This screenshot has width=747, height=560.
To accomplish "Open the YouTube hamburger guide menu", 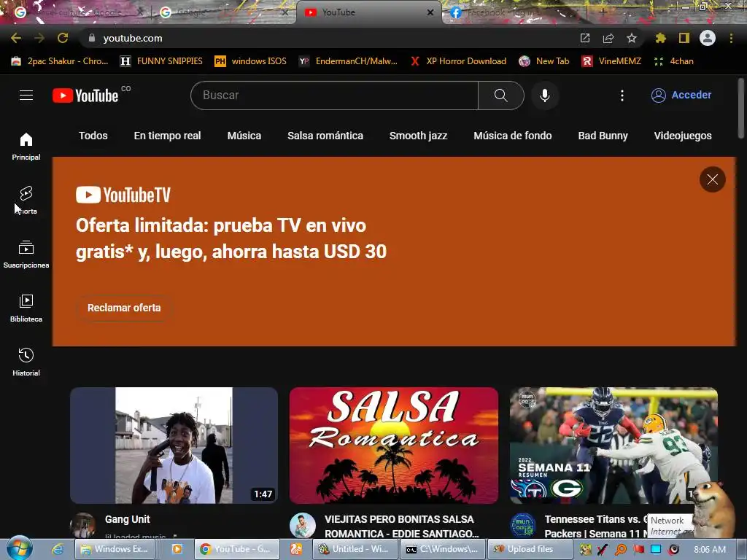I will pyautogui.click(x=26, y=96).
